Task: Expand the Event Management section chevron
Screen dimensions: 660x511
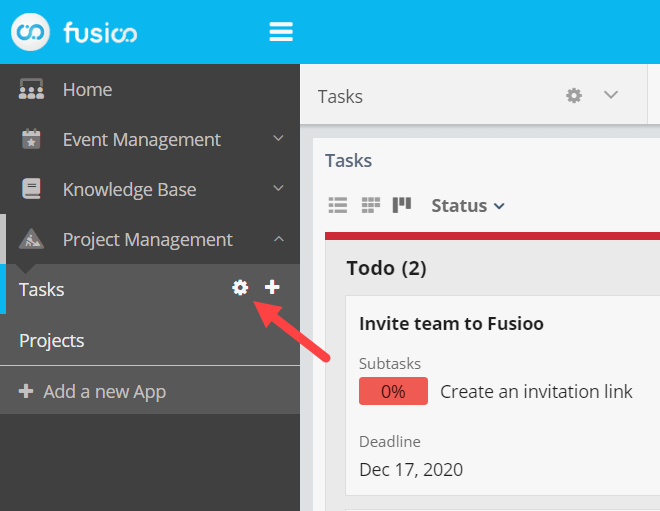Action: (x=278, y=139)
